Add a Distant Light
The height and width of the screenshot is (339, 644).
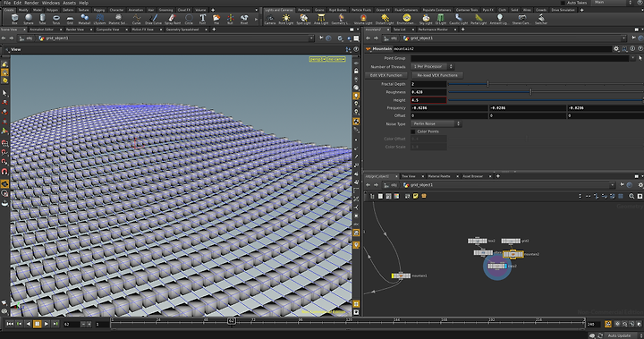pyautogui.click(x=385, y=19)
